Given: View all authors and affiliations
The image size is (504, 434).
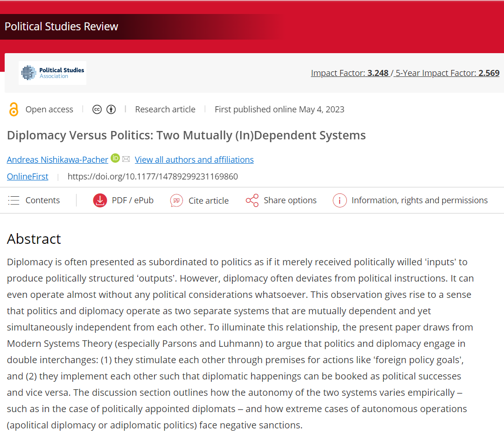Looking at the screenshot, I should 194,159.
